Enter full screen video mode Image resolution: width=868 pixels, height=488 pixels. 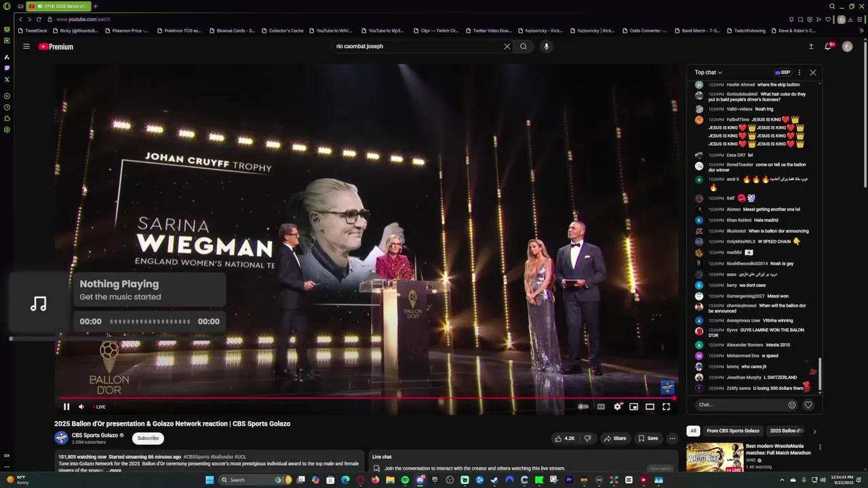coord(666,407)
